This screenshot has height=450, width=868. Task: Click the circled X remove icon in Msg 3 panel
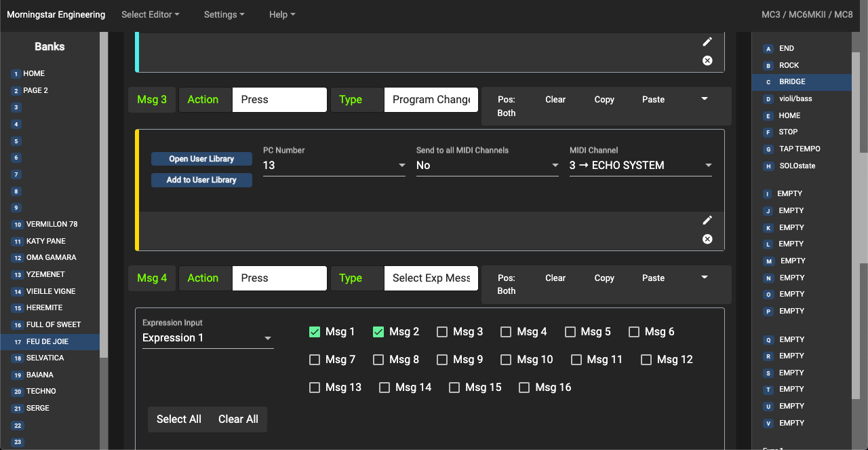[x=707, y=239]
